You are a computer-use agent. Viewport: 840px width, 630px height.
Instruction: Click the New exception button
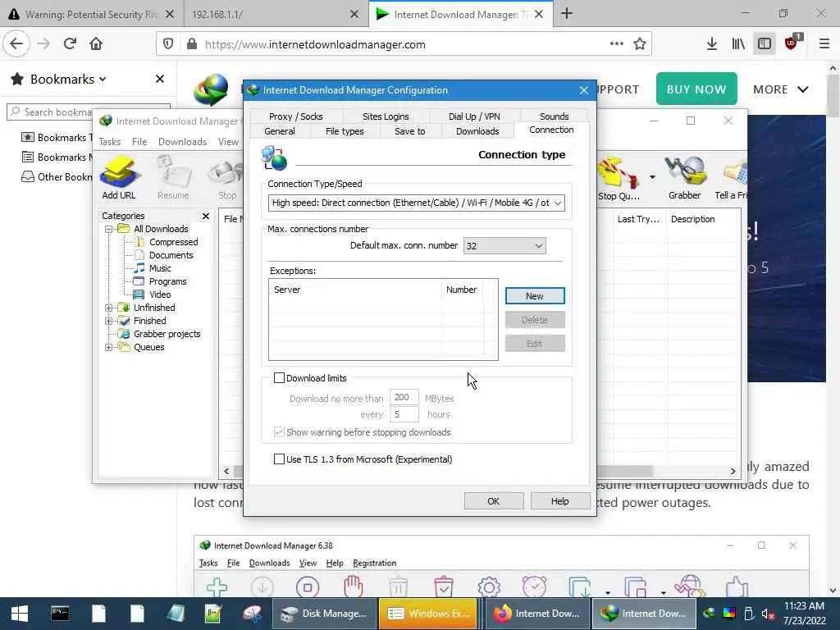pos(535,295)
